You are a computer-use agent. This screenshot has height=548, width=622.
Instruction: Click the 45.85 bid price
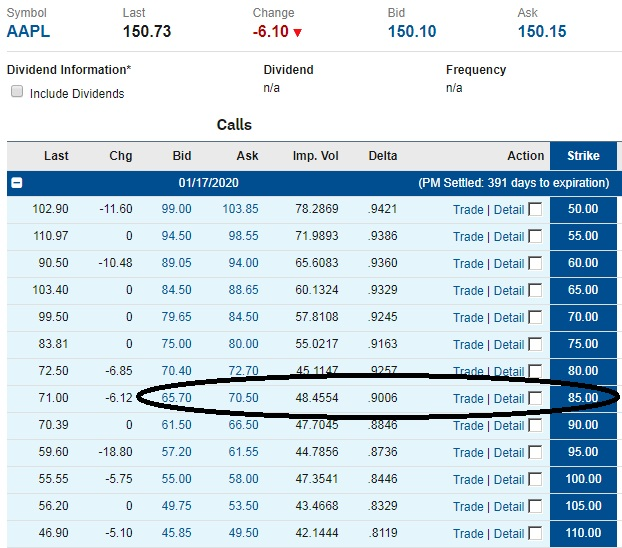click(176, 533)
